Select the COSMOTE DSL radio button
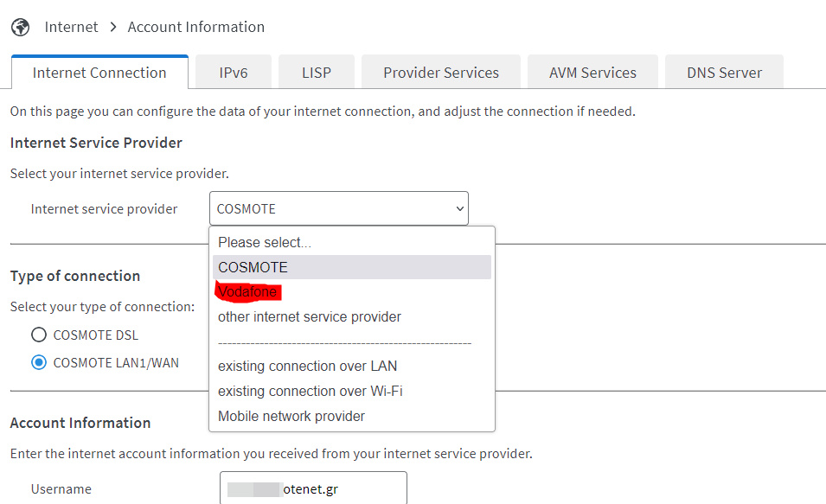This screenshot has height=504, width=826. [39, 335]
